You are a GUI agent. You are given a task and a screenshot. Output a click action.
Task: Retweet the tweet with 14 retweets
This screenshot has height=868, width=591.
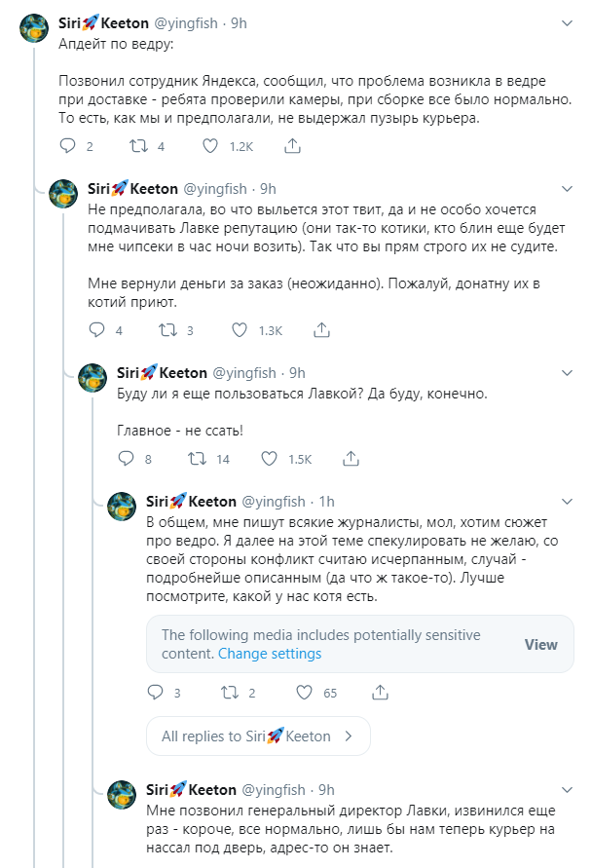coord(196,459)
